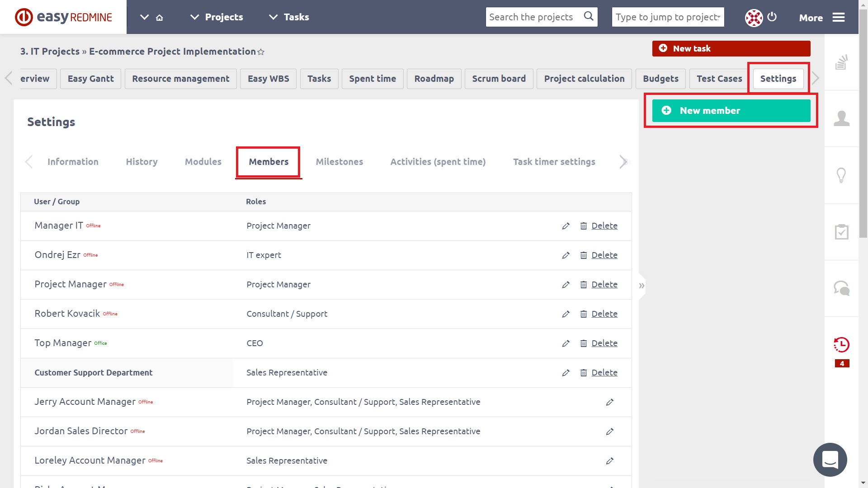868x488 pixels.
Task: Click the jump to project input field
Action: tap(667, 17)
